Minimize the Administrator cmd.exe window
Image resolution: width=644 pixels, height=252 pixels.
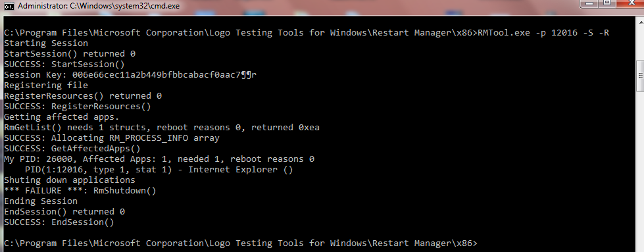click(590, 3)
